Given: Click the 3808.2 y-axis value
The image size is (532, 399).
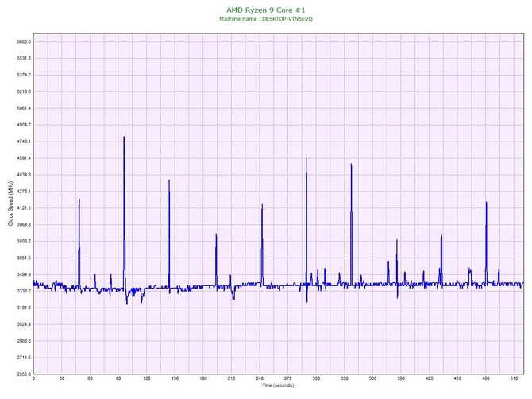Looking at the screenshot, I should (24, 242).
